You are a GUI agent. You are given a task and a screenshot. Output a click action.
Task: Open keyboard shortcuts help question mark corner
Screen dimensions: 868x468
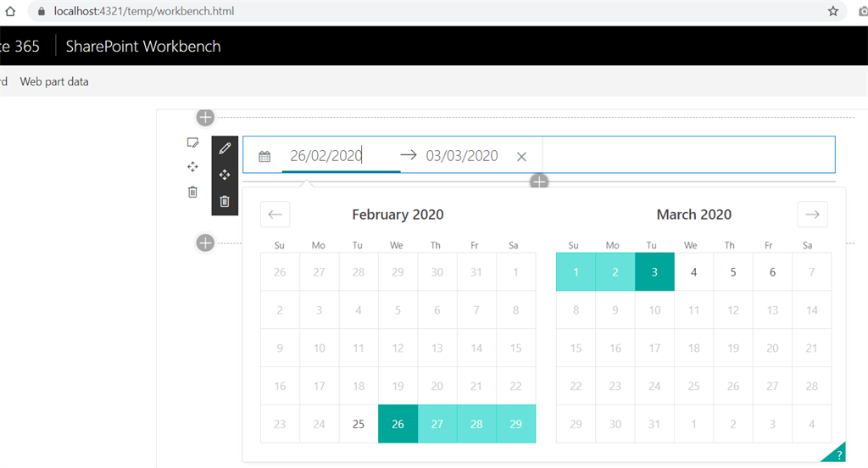(835, 453)
